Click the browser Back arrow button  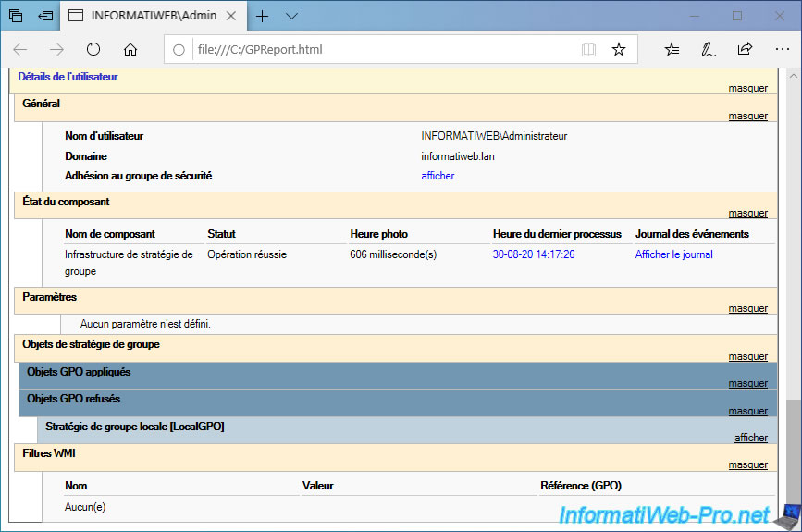click(x=20, y=49)
